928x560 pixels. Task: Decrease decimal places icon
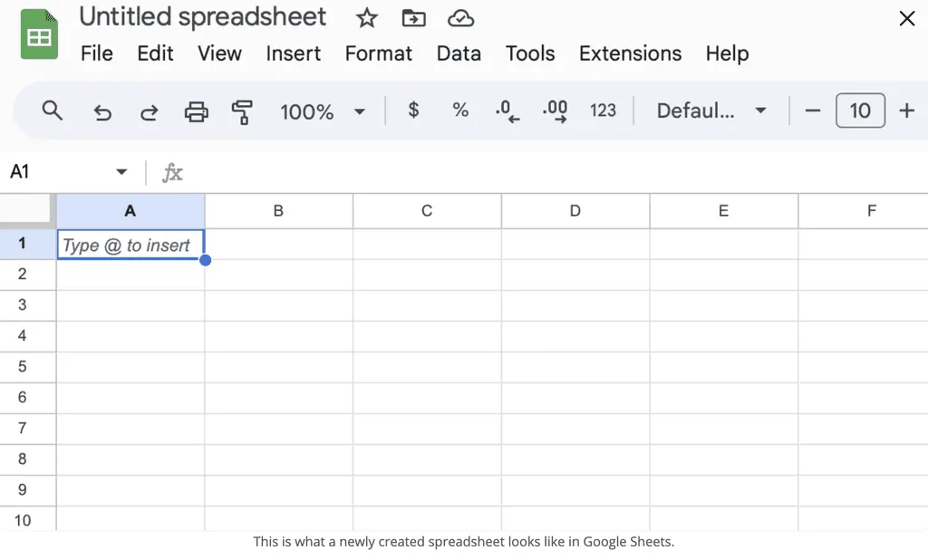pyautogui.click(x=507, y=111)
